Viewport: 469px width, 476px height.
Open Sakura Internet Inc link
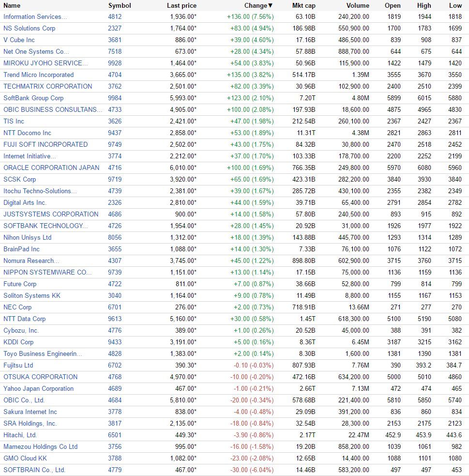pyautogui.click(x=30, y=412)
